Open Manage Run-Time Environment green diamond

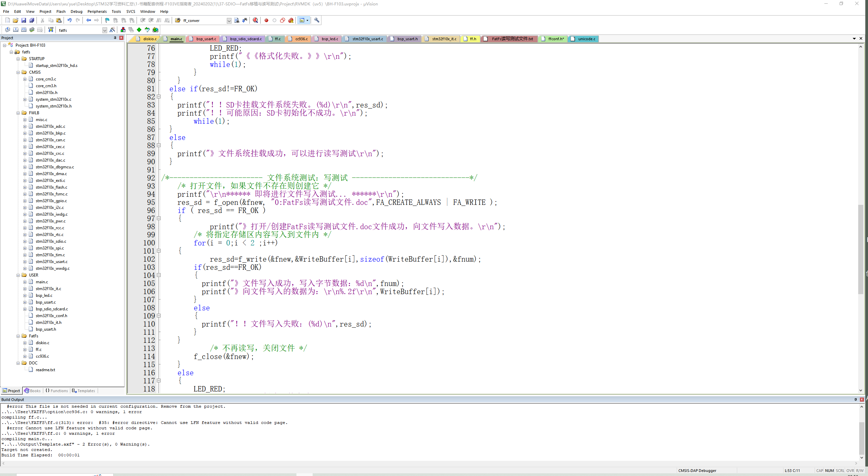tap(139, 30)
